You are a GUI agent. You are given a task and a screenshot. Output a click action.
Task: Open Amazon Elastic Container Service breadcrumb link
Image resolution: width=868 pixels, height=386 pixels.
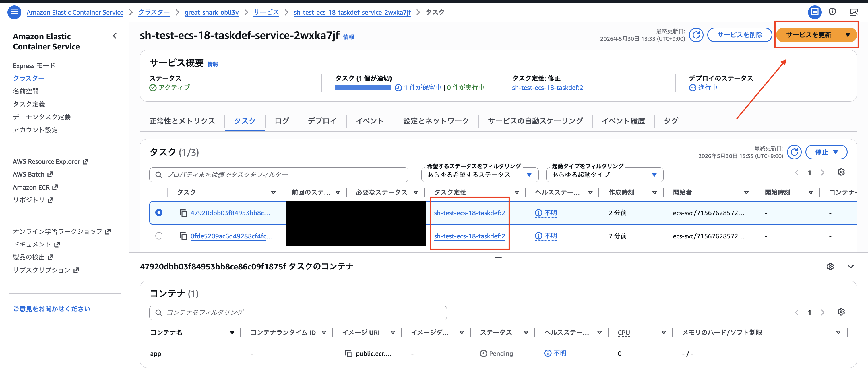(75, 12)
